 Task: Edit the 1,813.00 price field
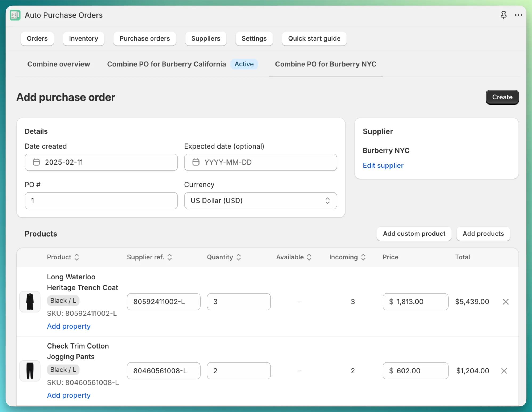(x=416, y=302)
